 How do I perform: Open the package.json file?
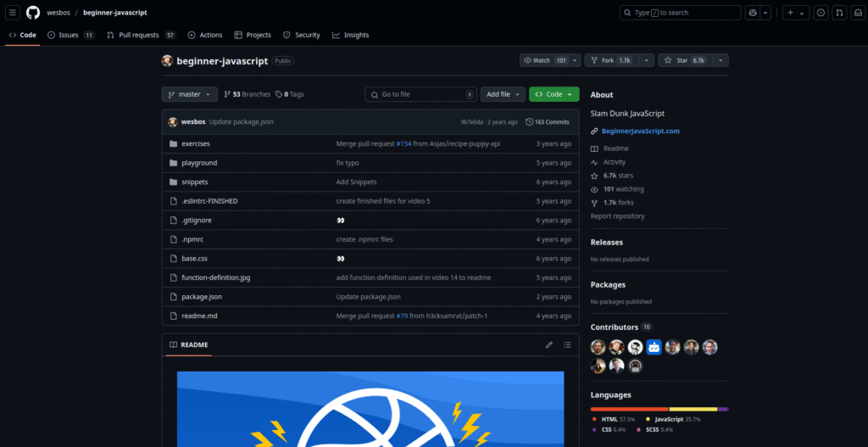(202, 296)
